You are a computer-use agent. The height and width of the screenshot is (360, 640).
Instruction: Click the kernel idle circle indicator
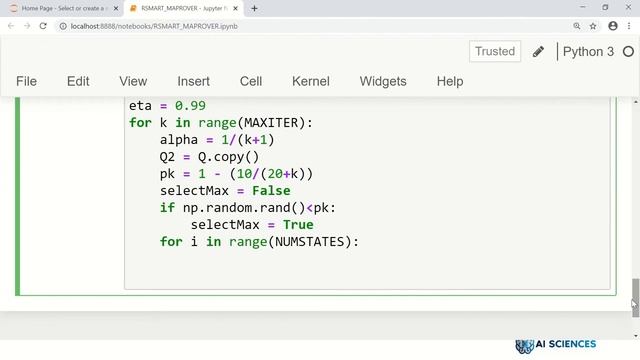[629, 51]
